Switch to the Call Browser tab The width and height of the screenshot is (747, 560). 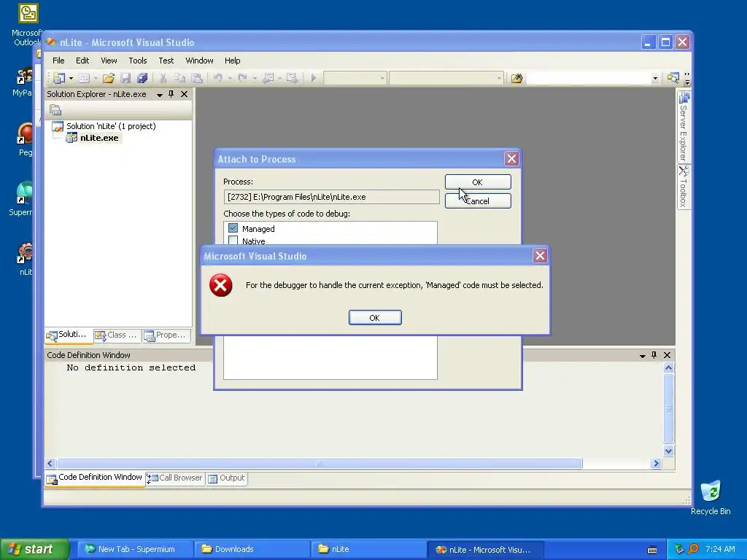point(175,478)
